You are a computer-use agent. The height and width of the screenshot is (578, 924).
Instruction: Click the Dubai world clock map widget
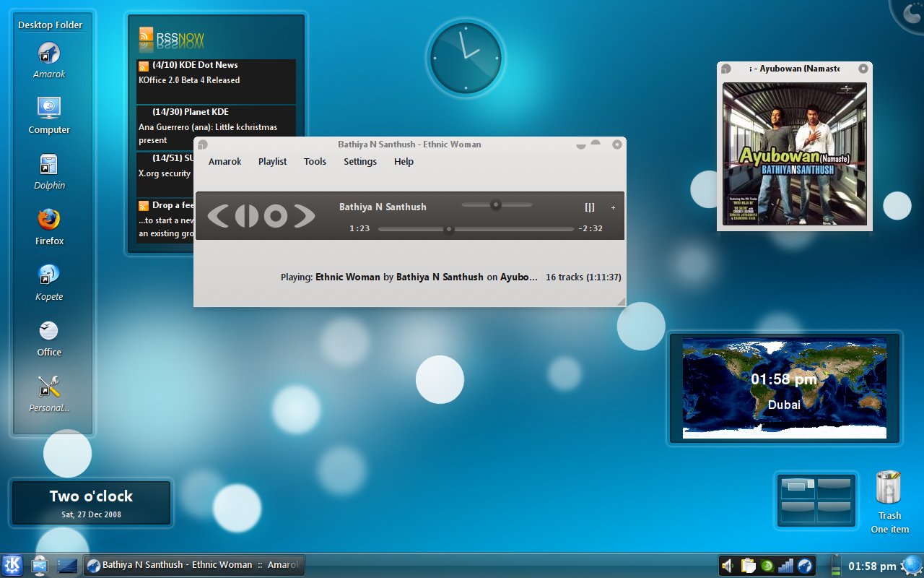[x=785, y=388]
